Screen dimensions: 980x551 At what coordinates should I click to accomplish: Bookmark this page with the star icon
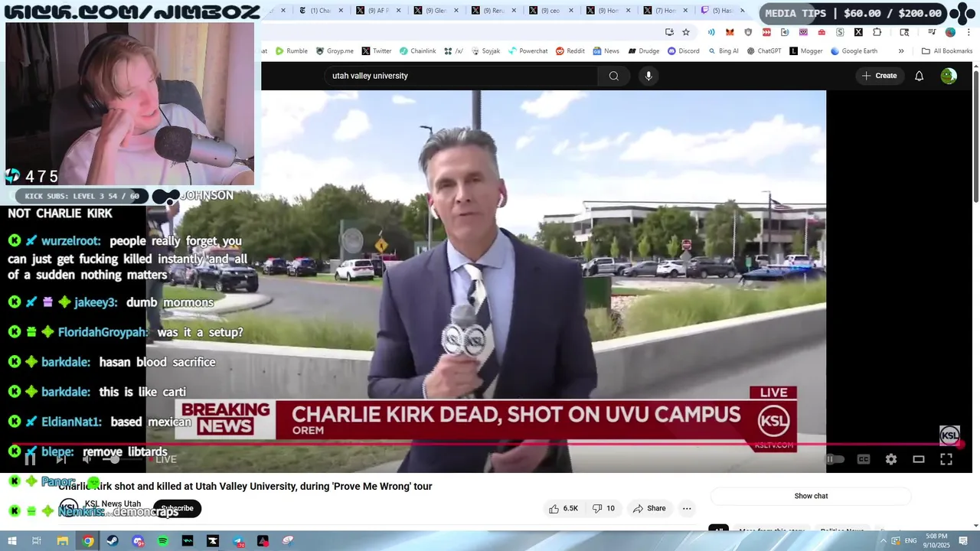tap(686, 32)
